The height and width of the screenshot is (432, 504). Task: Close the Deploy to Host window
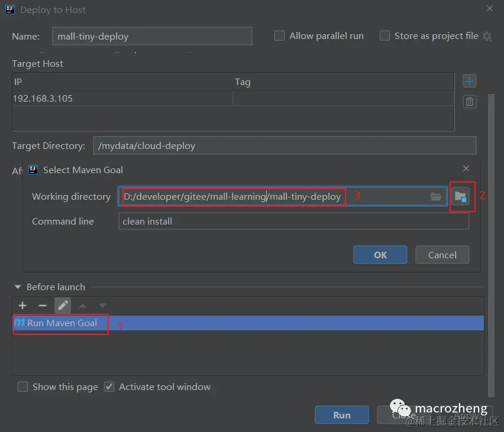point(489,8)
